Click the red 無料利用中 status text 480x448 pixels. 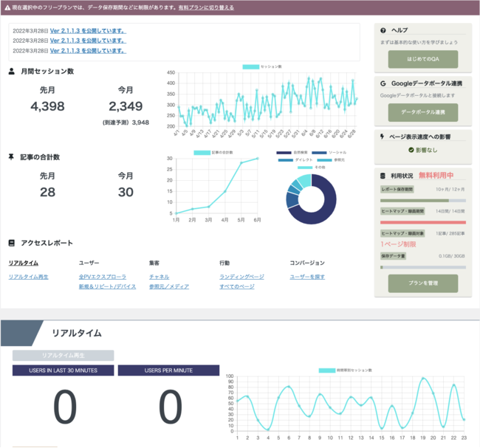tap(436, 176)
